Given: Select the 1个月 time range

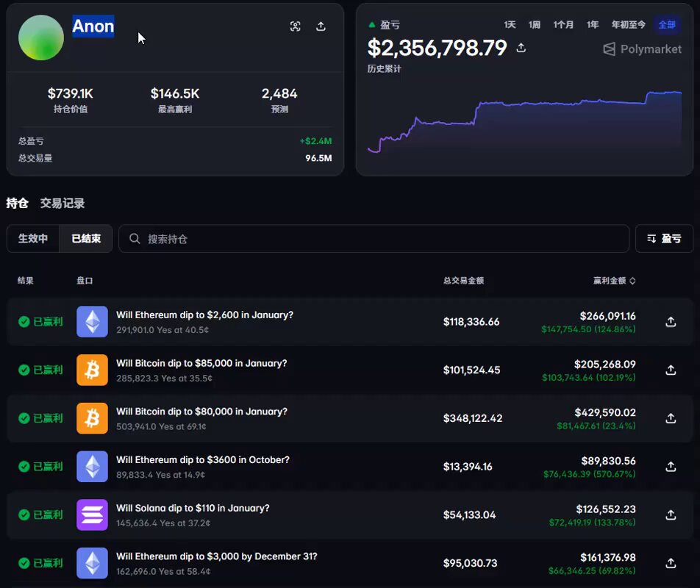Looking at the screenshot, I should coord(563,24).
